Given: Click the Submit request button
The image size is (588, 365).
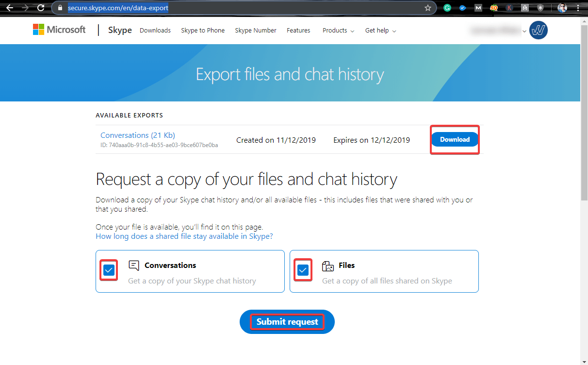Looking at the screenshot, I should (287, 321).
